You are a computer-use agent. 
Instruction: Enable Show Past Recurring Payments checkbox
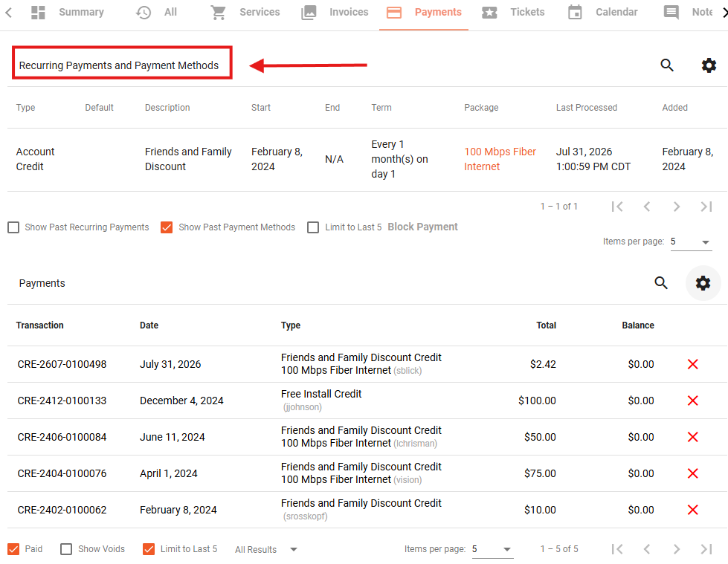(x=13, y=227)
